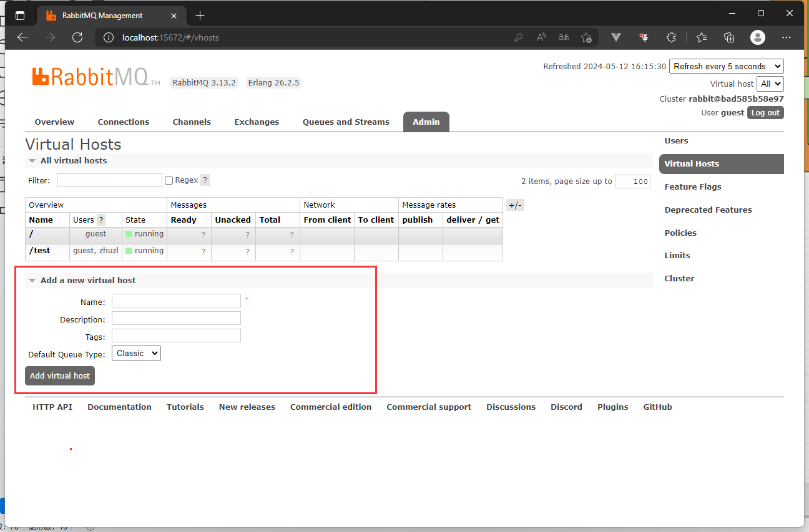809x532 pixels.
Task: Open the Virtual host All dropdown
Action: [x=770, y=84]
